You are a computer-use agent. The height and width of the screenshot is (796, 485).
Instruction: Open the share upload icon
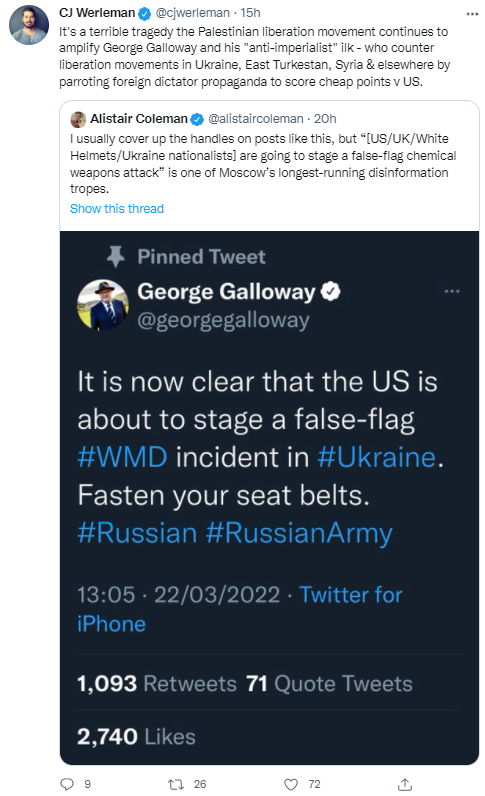tap(405, 784)
